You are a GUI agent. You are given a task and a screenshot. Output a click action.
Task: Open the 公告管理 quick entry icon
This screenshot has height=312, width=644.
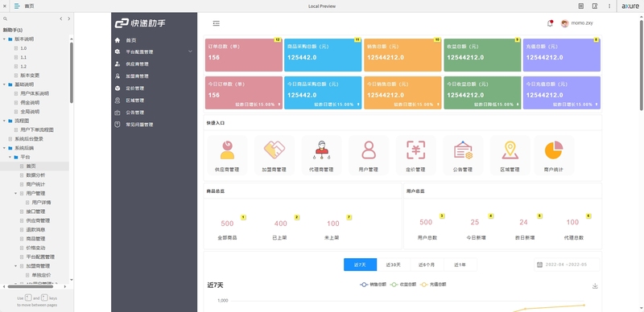[x=463, y=150]
